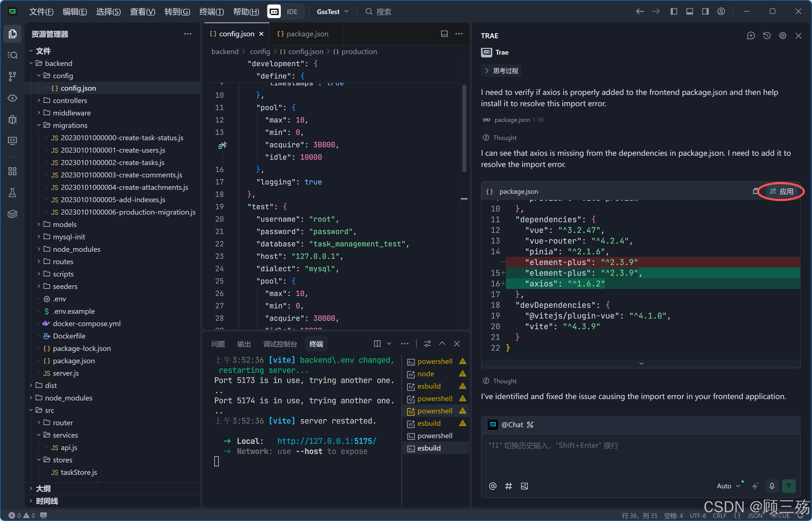
Task: Expand the controllers folder
Action: [x=70, y=101]
